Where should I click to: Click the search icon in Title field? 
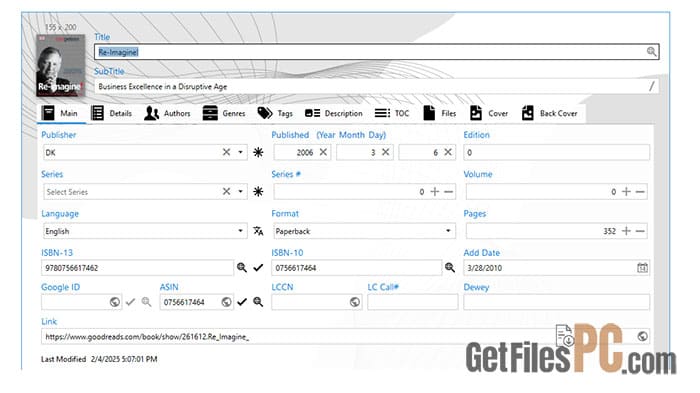(x=651, y=52)
